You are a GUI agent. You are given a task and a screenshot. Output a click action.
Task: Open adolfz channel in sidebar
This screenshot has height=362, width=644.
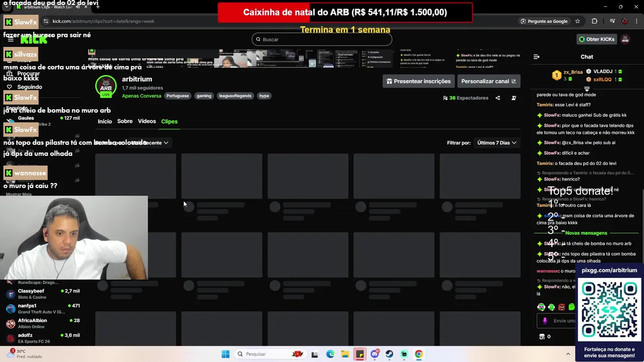(43, 338)
